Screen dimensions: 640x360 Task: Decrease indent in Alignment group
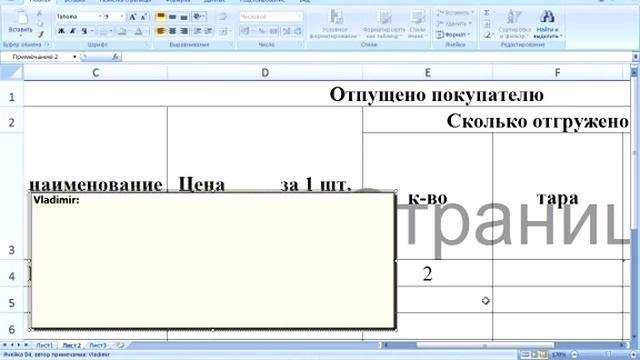(x=198, y=31)
